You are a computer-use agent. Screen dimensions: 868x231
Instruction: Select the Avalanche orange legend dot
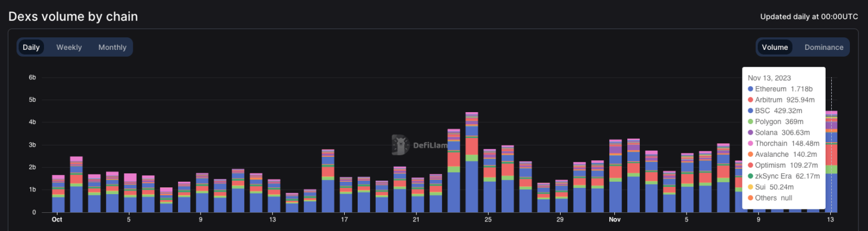click(x=750, y=155)
